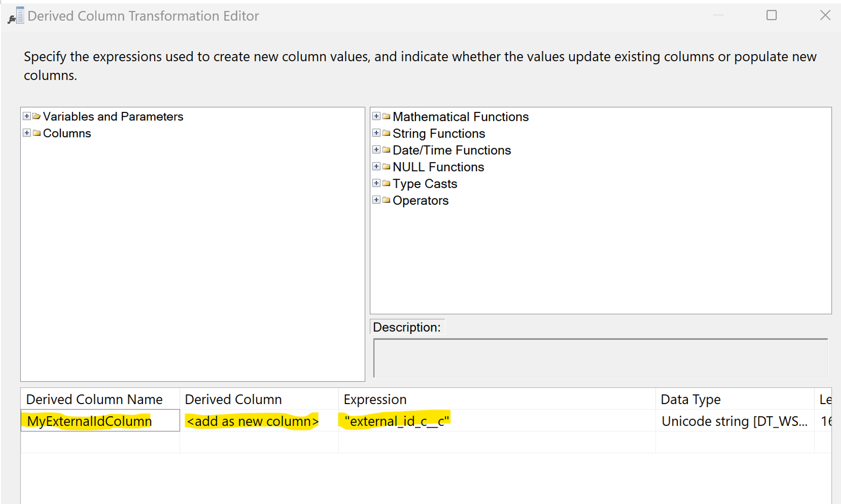
Task: Click the Operators folder icon
Action: click(386, 200)
